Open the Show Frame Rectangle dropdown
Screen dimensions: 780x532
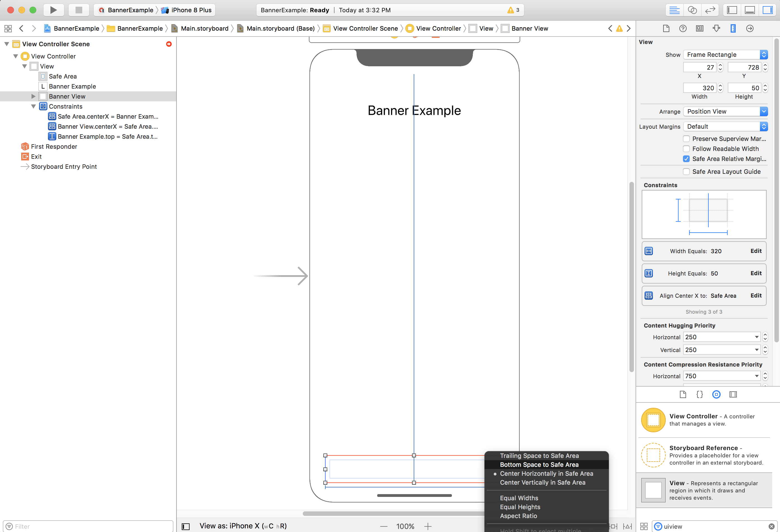coord(725,55)
